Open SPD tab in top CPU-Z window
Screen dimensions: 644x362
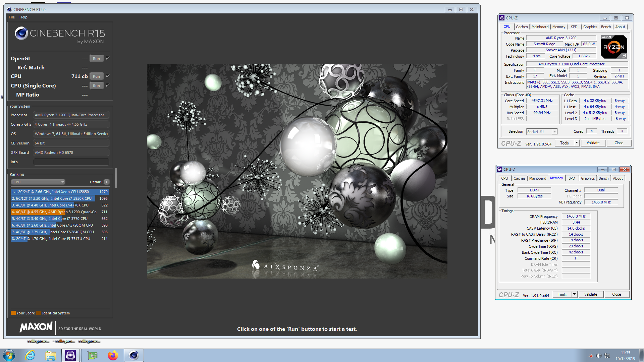tap(574, 27)
